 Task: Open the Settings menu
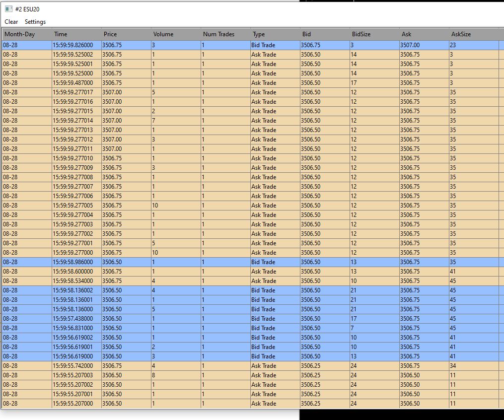click(x=35, y=22)
